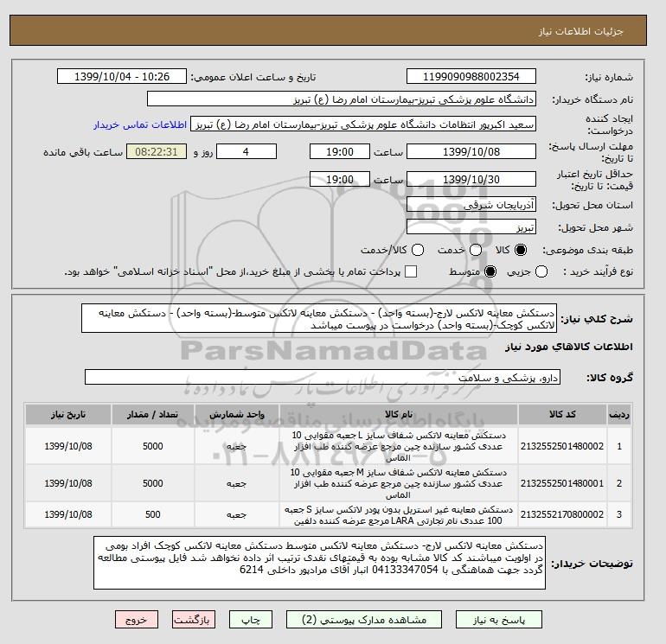666x644 pixels.
Task: Click the price validity time 19:00 field
Action: 340,179
